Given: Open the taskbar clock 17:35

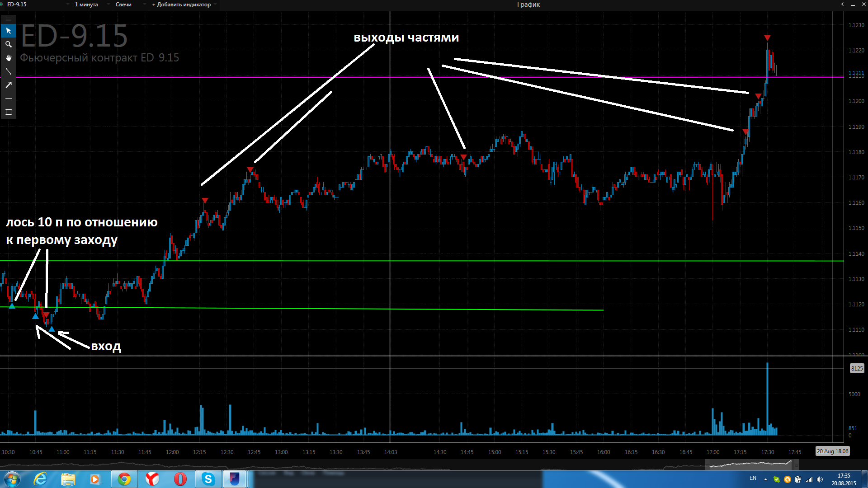Looking at the screenshot, I should tap(844, 479).
